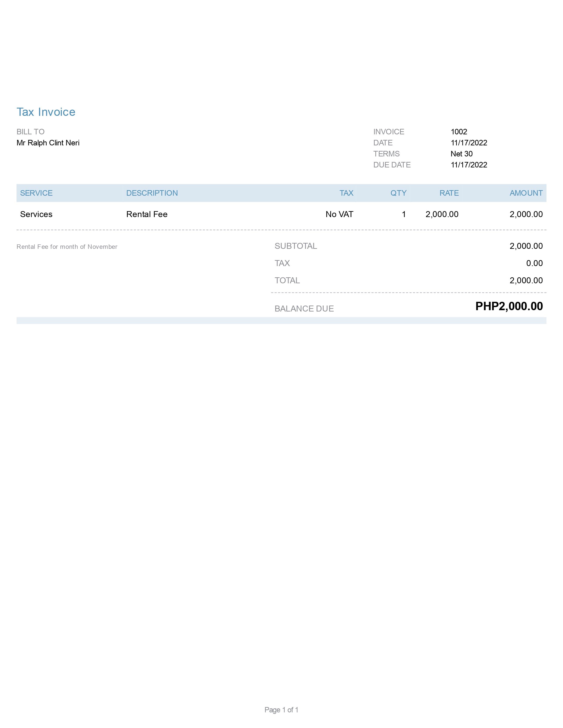Click the TAX column header
563x728 pixels.
[x=346, y=193]
